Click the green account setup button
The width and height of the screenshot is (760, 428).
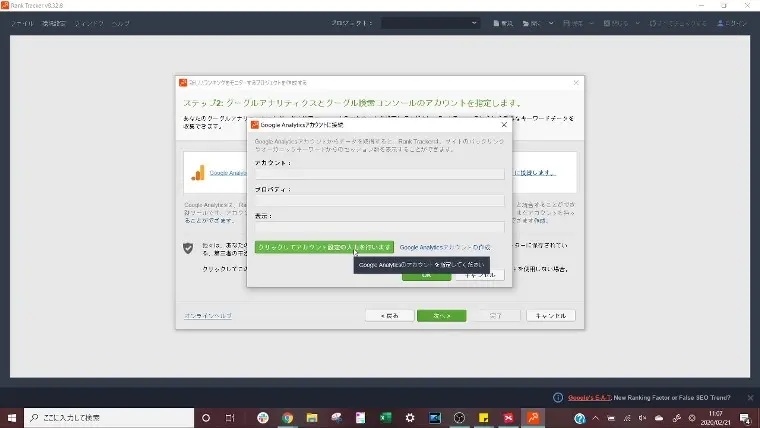[324, 246]
